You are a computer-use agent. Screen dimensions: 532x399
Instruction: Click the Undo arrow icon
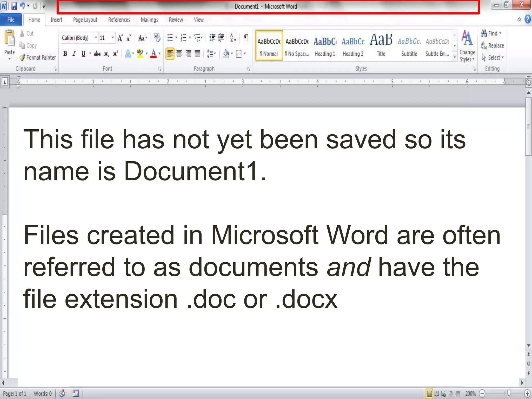pos(23,5)
